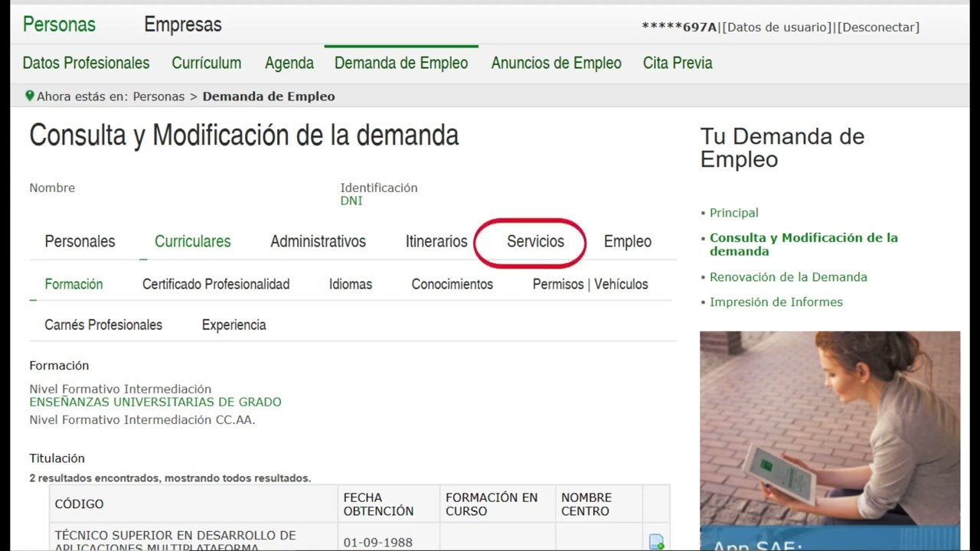Open the Agenda menu item
The height and width of the screenshot is (551, 980).
tap(289, 64)
